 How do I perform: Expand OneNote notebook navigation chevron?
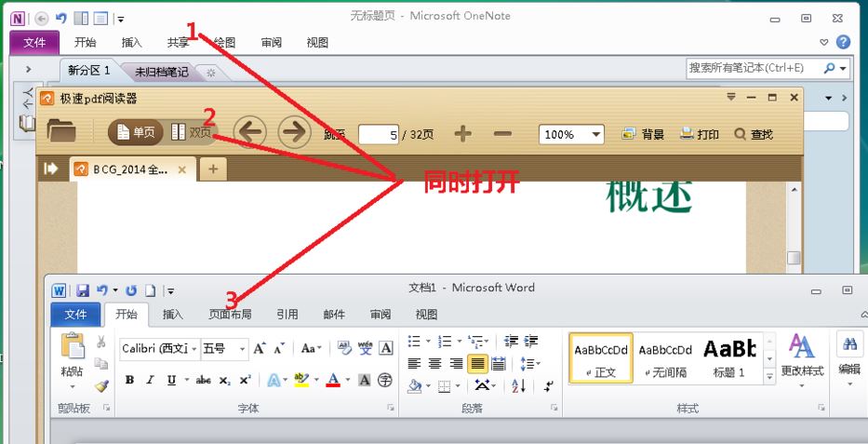[28, 69]
